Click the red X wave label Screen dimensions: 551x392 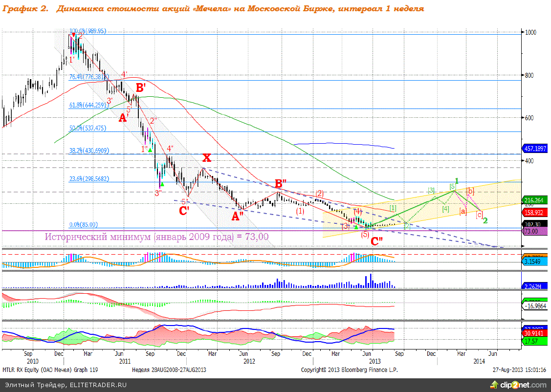click(x=207, y=158)
